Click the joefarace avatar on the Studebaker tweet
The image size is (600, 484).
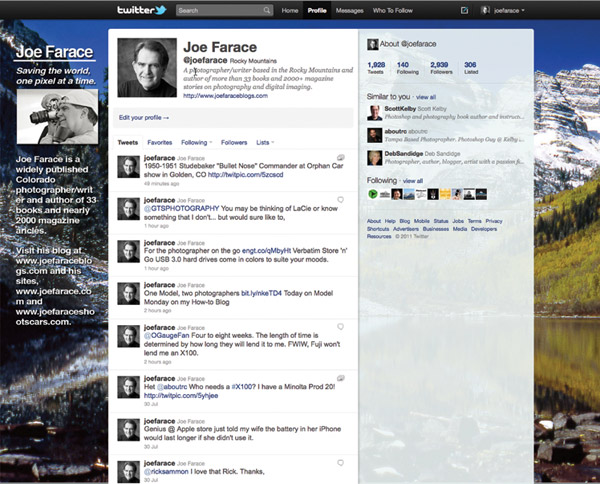129,167
